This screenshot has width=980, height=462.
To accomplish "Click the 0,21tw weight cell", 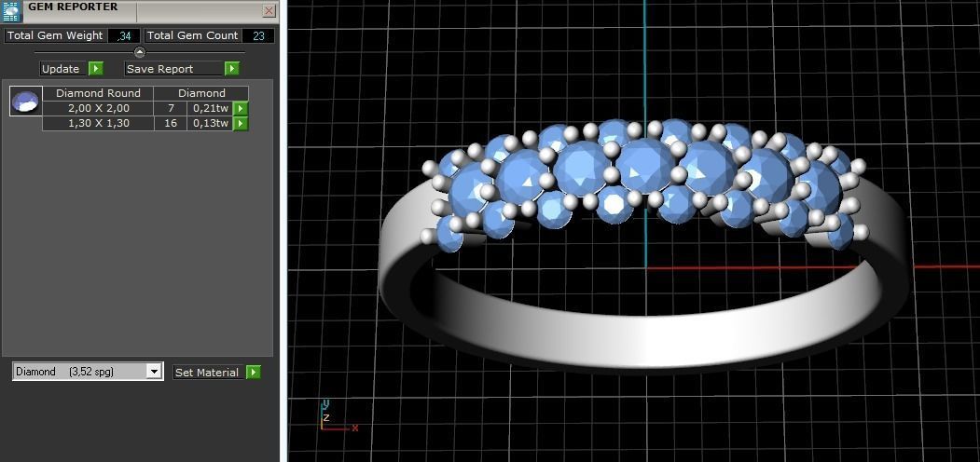I will click(210, 108).
